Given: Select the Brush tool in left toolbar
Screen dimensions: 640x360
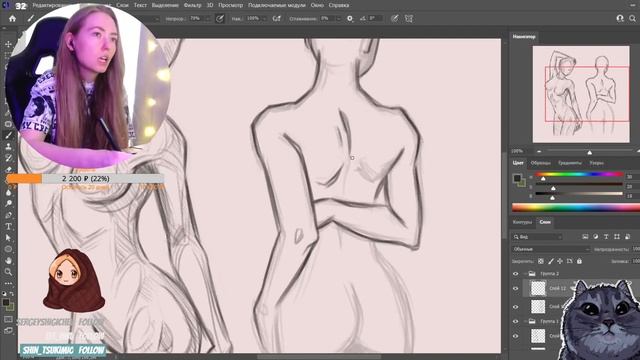Looking at the screenshot, I should 8,135.
